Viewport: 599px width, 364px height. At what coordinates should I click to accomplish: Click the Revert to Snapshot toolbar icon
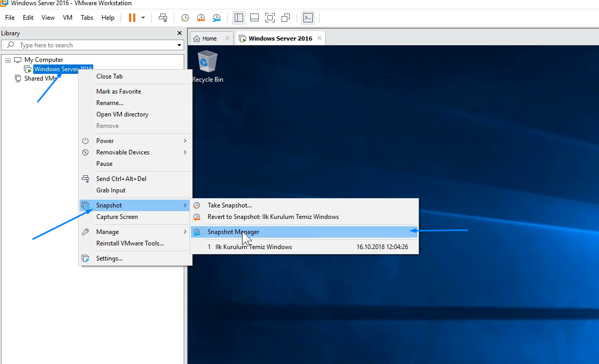click(x=201, y=18)
